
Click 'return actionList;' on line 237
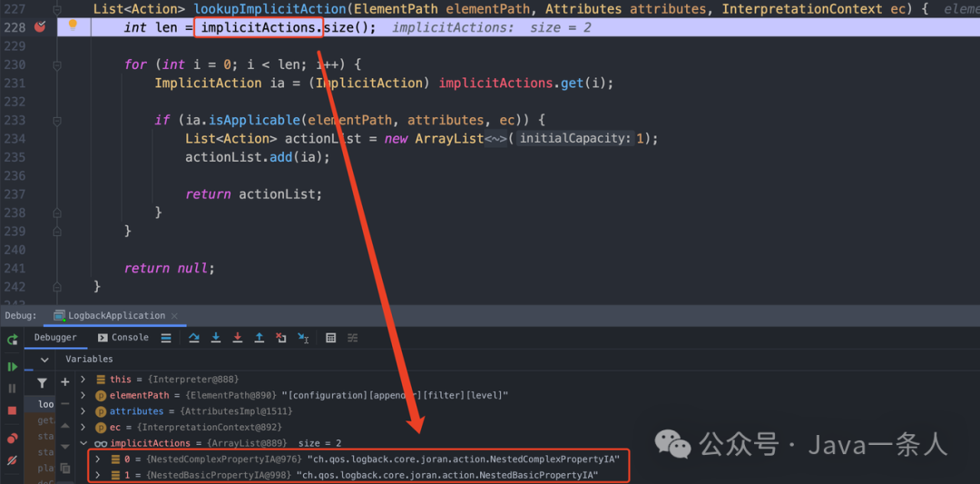tap(254, 193)
